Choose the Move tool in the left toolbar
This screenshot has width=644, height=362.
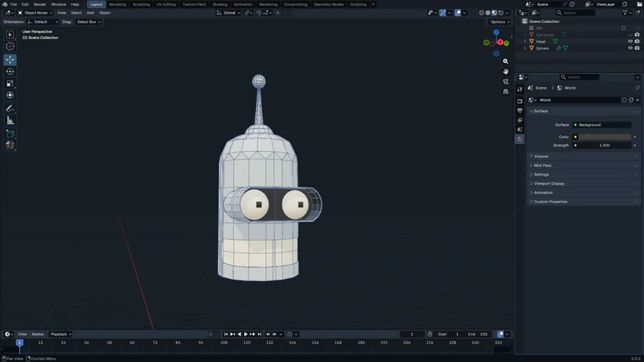coord(10,60)
